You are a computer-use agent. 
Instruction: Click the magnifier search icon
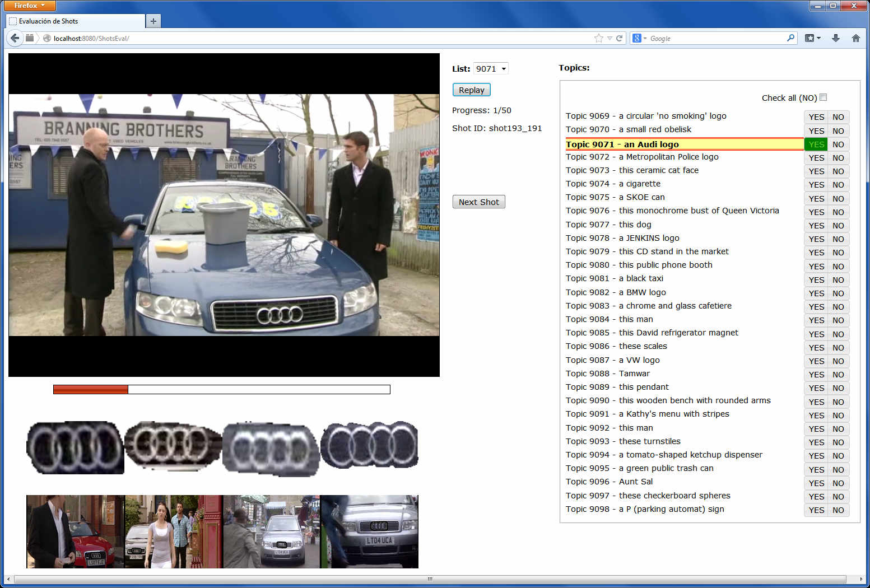point(790,38)
